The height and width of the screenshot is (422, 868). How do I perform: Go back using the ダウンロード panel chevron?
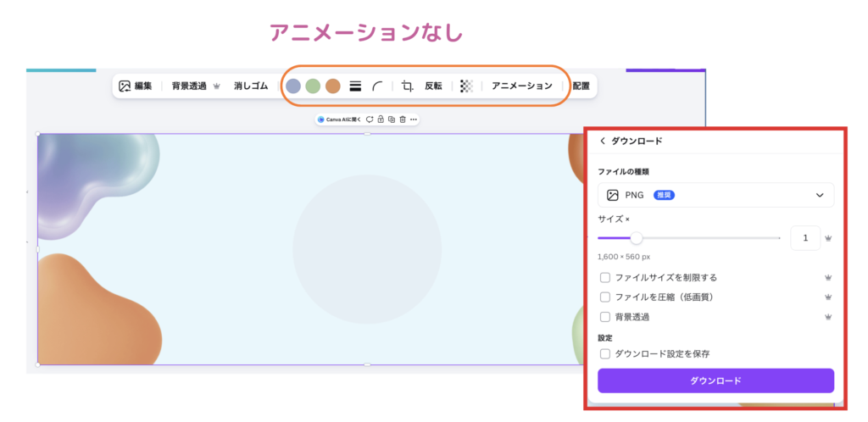click(x=603, y=141)
